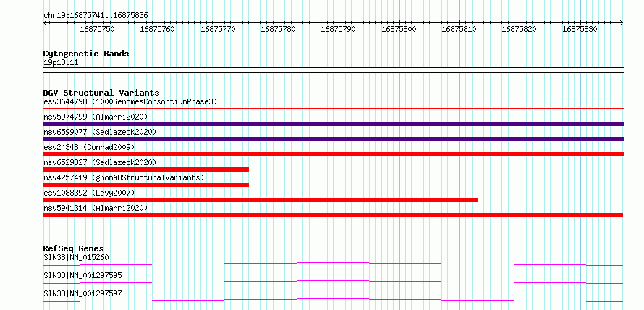
Task: Click the DGV Structural Variants track heading
Action: click(x=101, y=93)
